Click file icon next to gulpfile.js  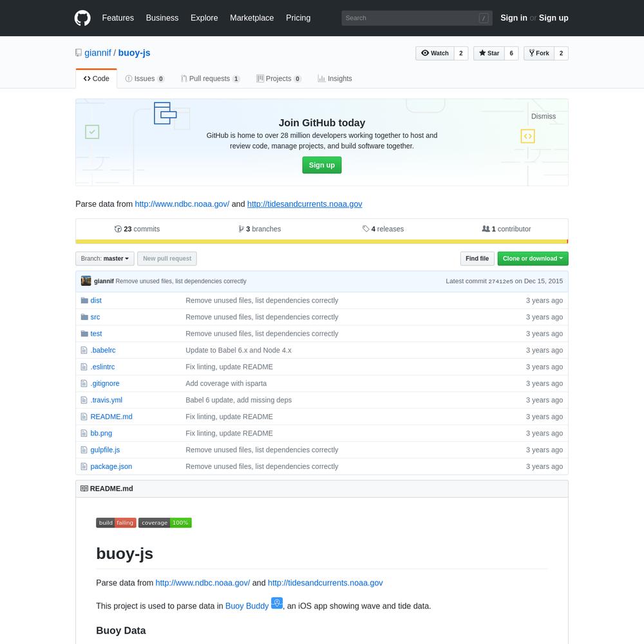[x=84, y=450]
